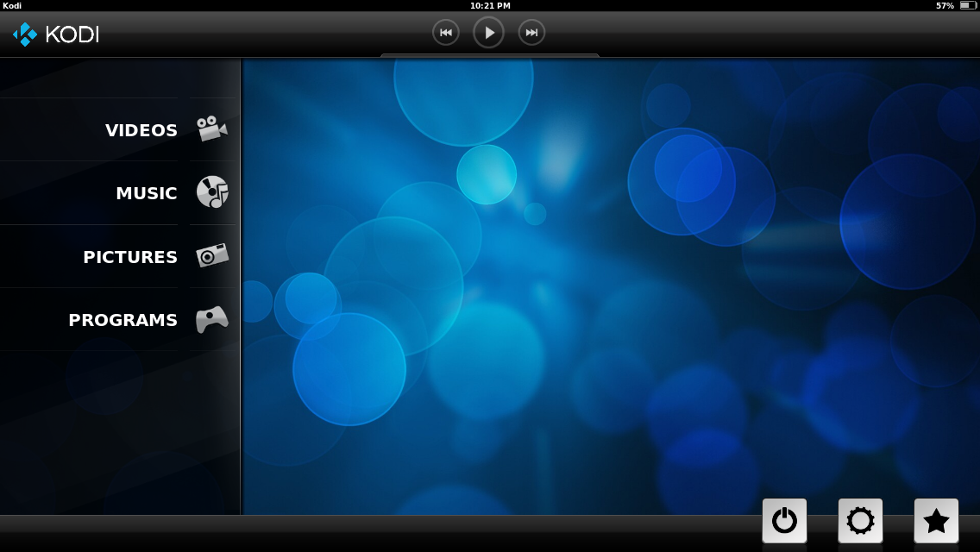Click the Kodi logo in the header

(x=56, y=34)
